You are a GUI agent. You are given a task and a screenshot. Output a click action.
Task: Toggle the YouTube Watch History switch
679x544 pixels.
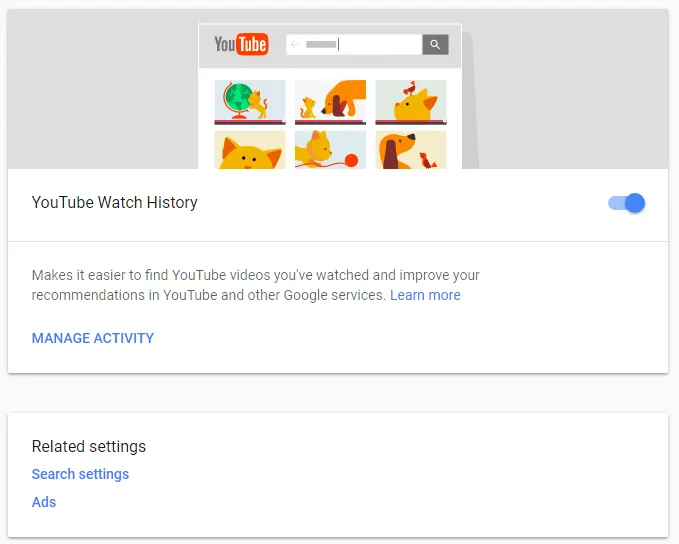pos(626,203)
